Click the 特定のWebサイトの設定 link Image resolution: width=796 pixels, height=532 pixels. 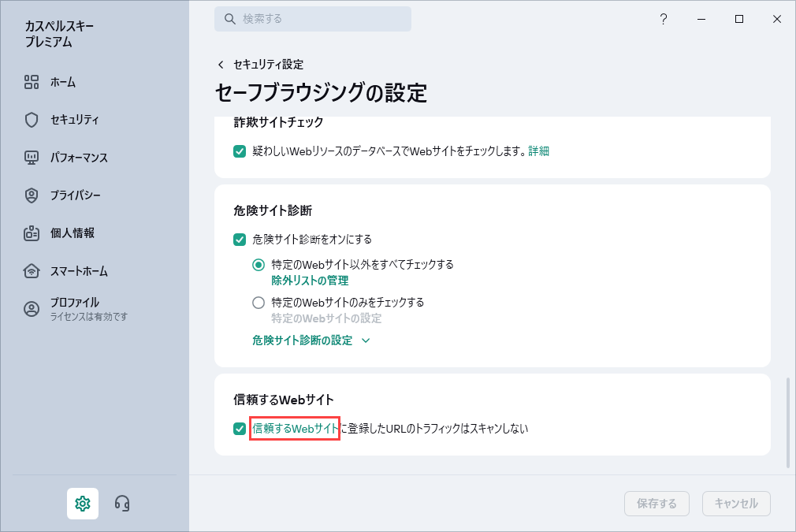(326, 318)
